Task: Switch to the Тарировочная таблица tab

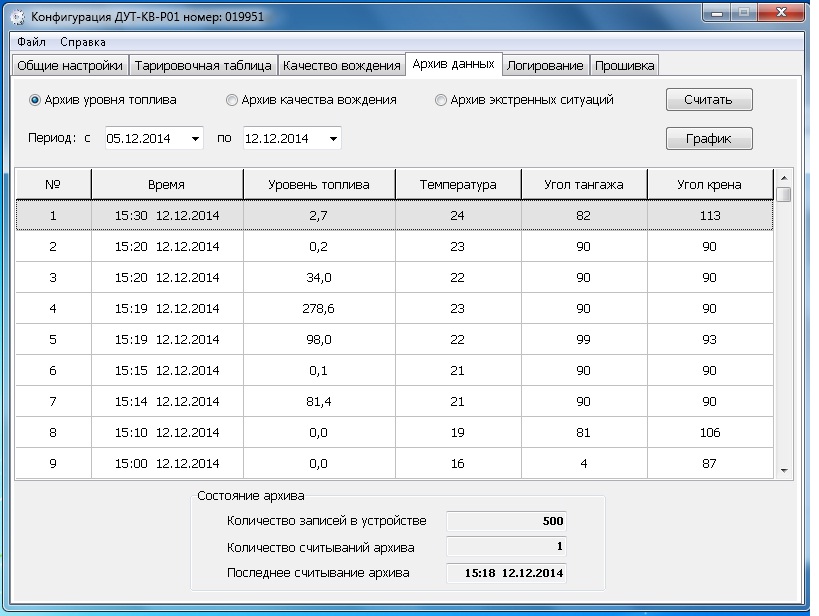Action: pyautogui.click(x=203, y=66)
